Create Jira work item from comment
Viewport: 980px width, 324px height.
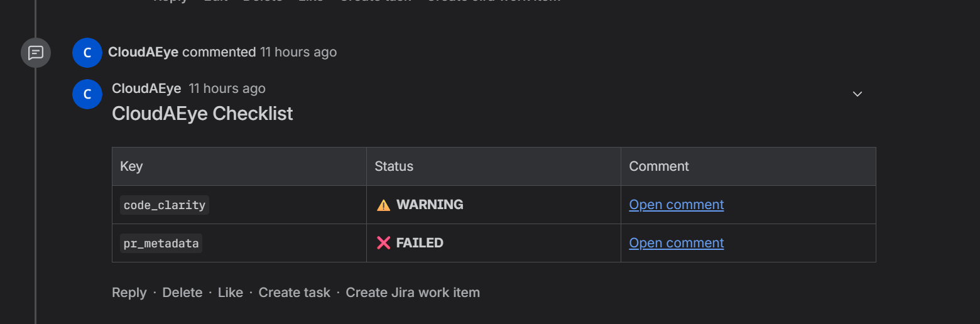point(413,293)
